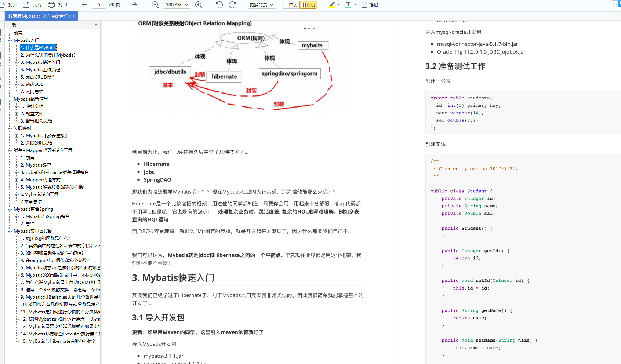Click the page number input field
The image size is (621, 364).
[99, 5]
